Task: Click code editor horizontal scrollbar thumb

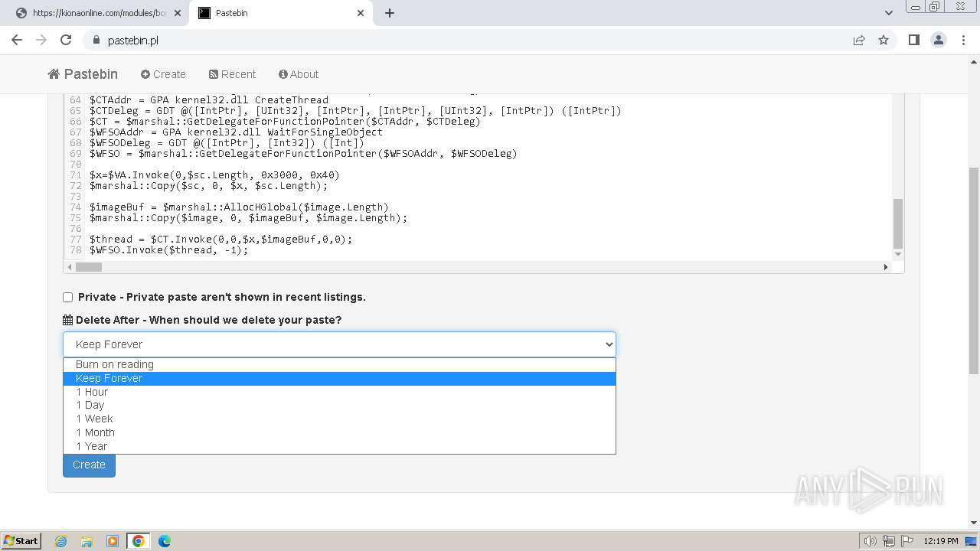Action: click(89, 267)
